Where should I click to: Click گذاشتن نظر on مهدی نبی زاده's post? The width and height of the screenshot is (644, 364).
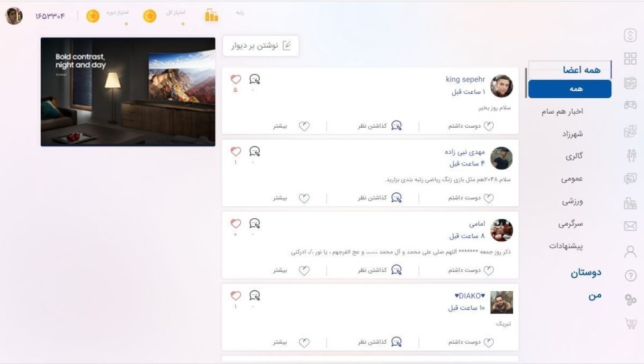point(379,198)
